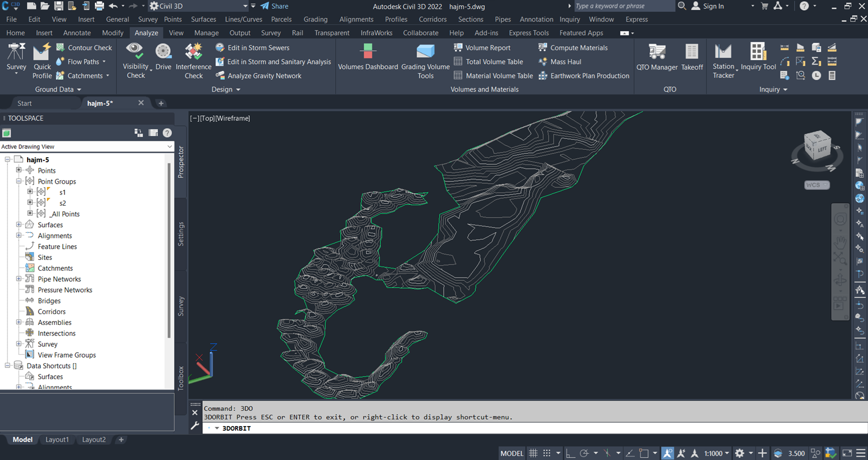Image resolution: width=868 pixels, height=460 pixels.
Task: Select the Interference Check tool
Action: pos(193,61)
